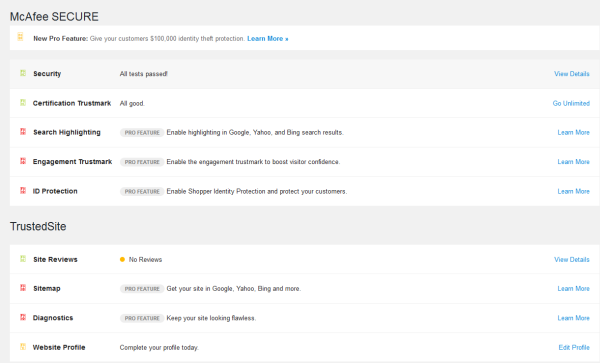Click the orange No Reviews status dot

click(x=122, y=259)
